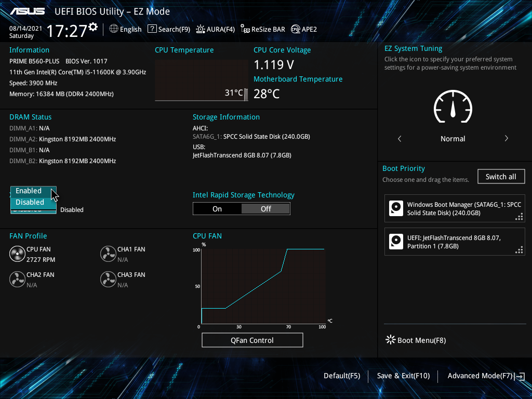The image size is (532, 399).
Task: Click the BIOS Ver. 1017 text
Action: pyautogui.click(x=86, y=61)
